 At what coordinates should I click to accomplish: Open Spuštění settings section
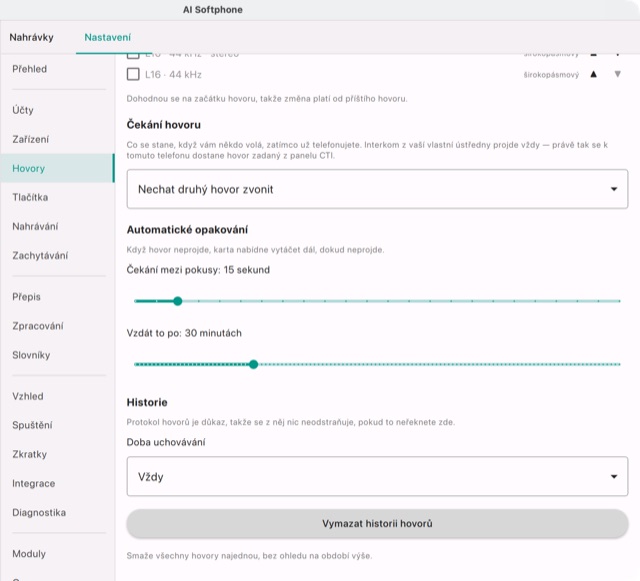(x=57, y=425)
